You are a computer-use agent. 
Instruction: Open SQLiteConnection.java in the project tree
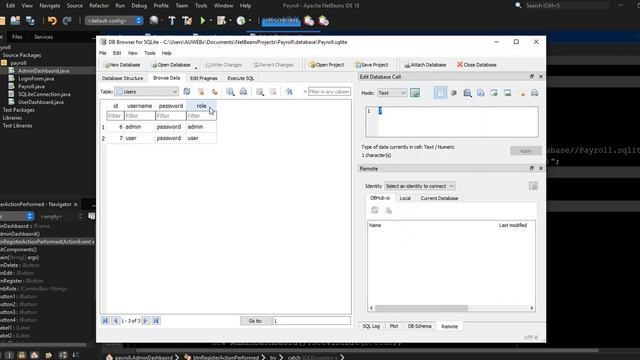(x=44, y=94)
